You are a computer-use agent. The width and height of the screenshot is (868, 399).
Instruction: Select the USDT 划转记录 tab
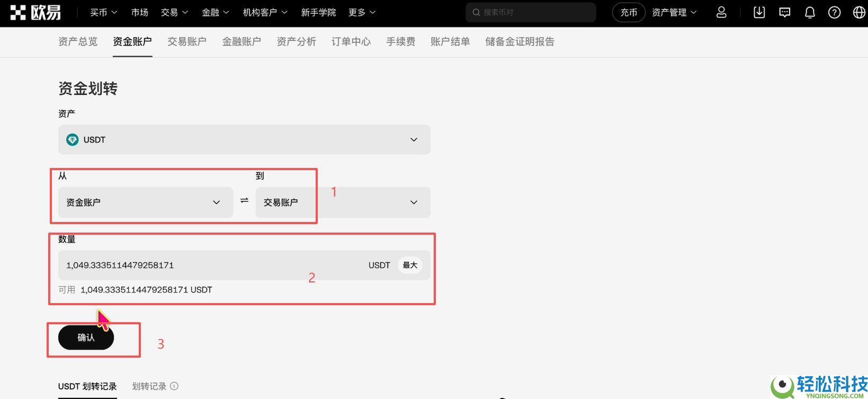click(87, 386)
